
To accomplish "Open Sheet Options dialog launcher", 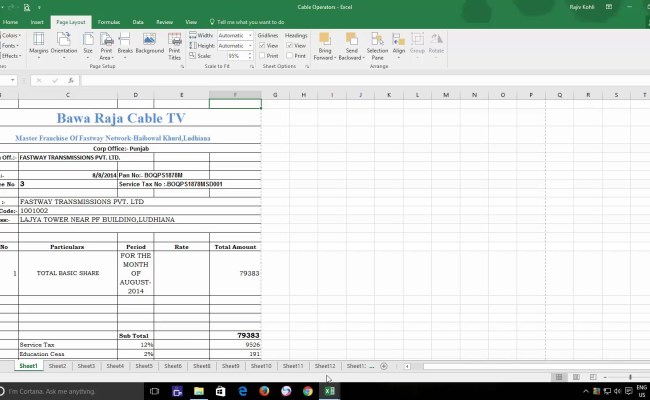I will pyautogui.click(x=307, y=66).
